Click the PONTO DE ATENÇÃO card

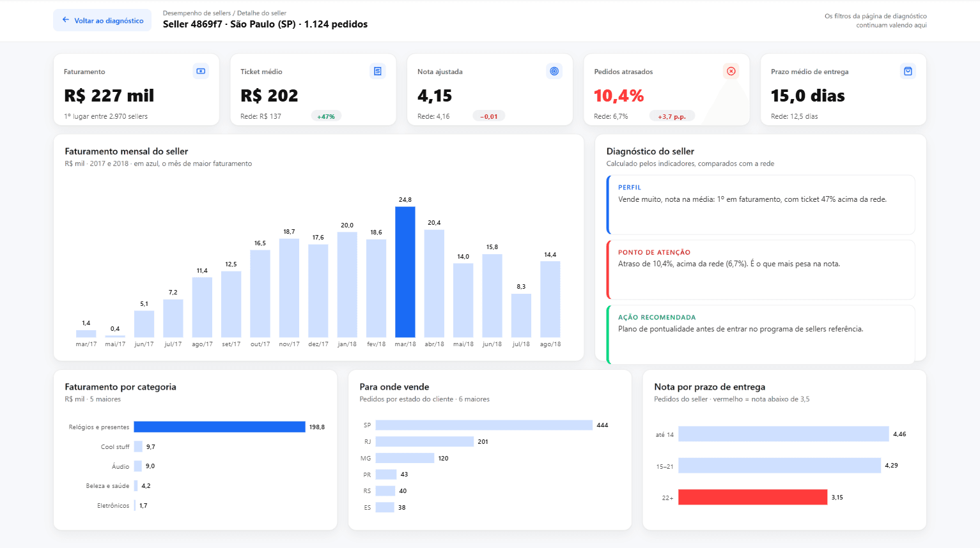[761, 270]
